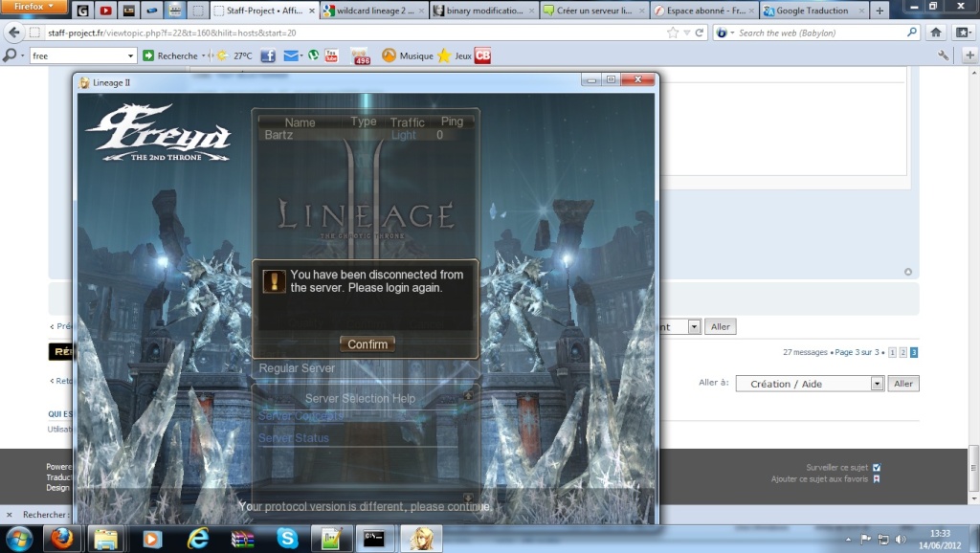Click the red CB toolbar icon

click(482, 55)
